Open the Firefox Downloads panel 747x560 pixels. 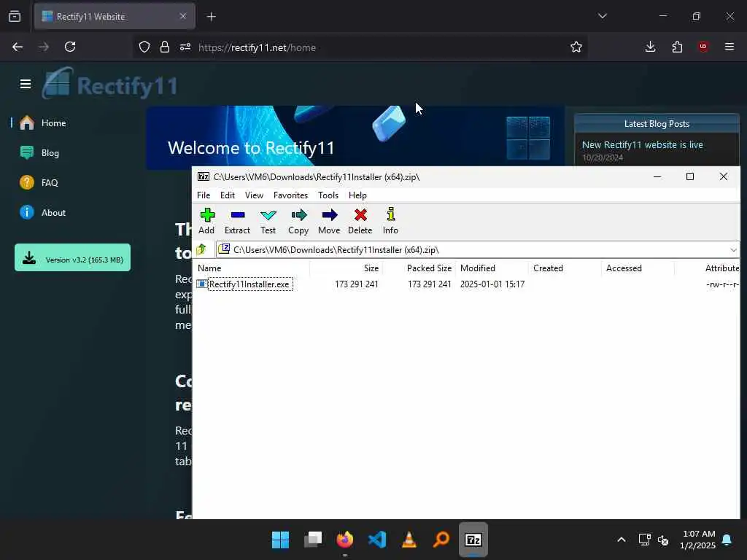650,47
